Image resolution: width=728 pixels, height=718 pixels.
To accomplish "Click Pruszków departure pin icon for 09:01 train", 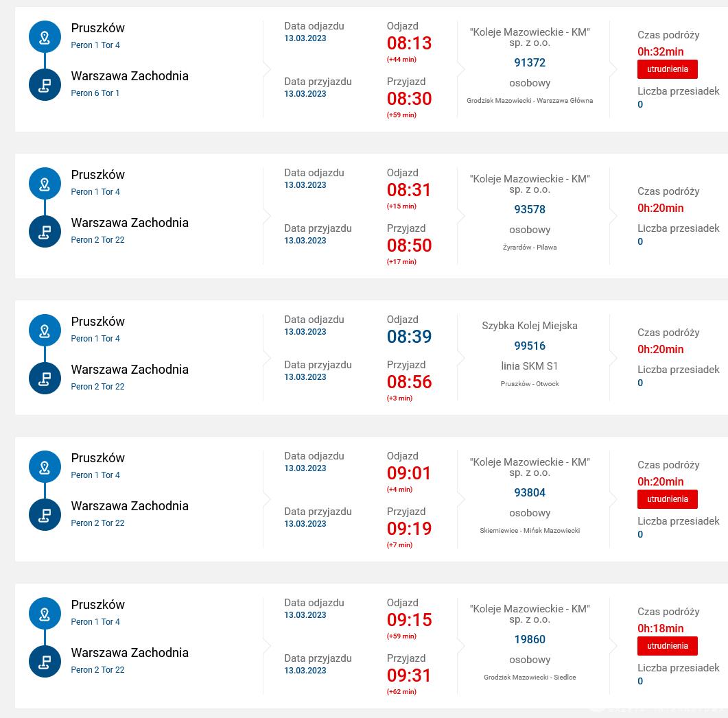I will (45, 466).
